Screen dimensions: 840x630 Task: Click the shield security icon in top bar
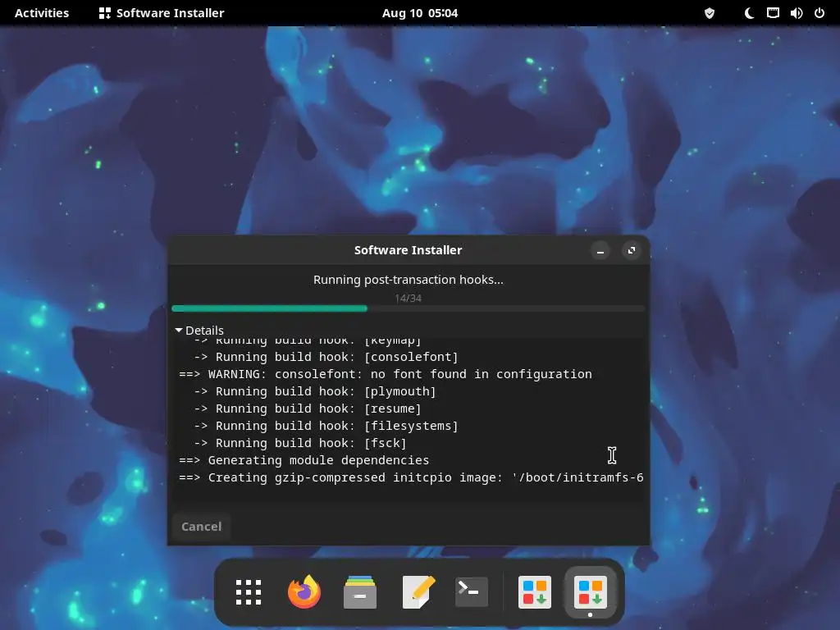710,13
